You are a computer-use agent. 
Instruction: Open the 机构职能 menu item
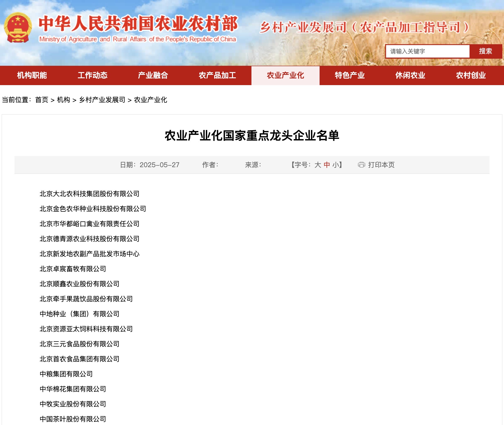[32, 75]
